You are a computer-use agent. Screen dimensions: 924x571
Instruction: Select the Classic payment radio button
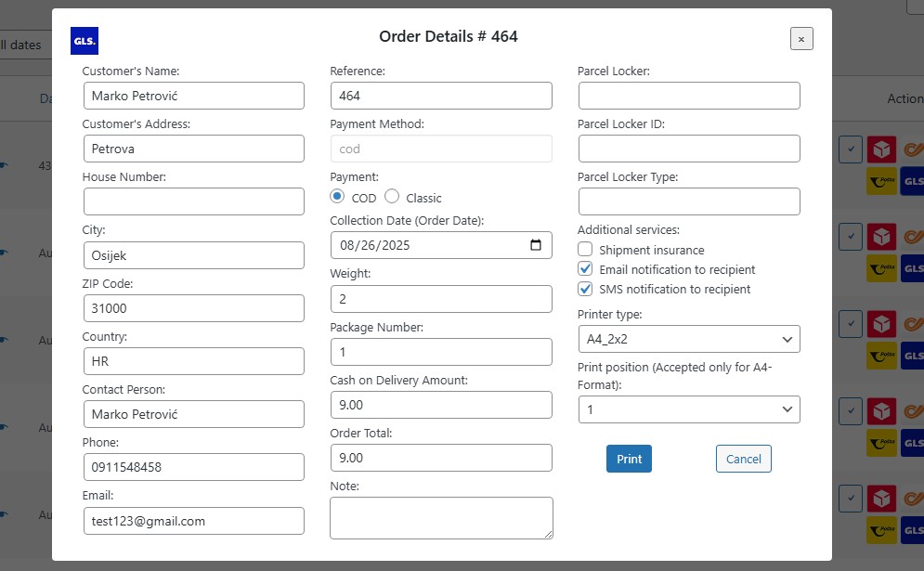click(x=392, y=197)
